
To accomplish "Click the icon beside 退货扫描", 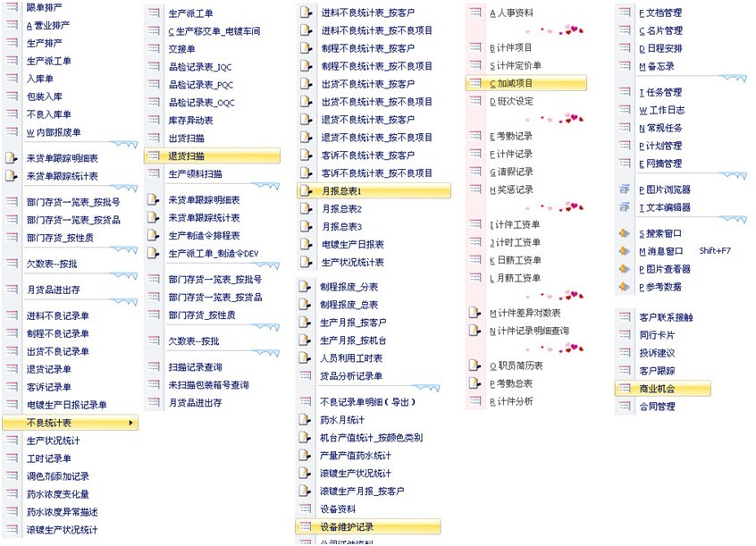I will click(x=153, y=155).
